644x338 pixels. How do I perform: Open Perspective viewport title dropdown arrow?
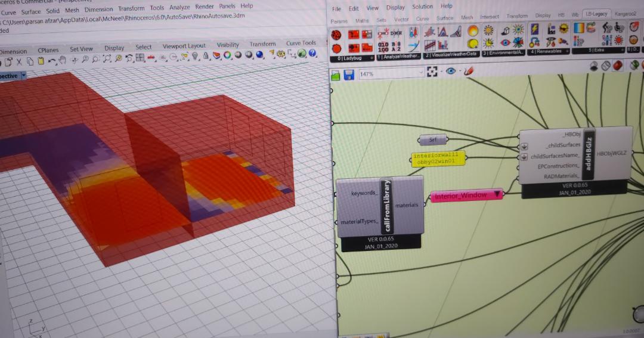23,75
